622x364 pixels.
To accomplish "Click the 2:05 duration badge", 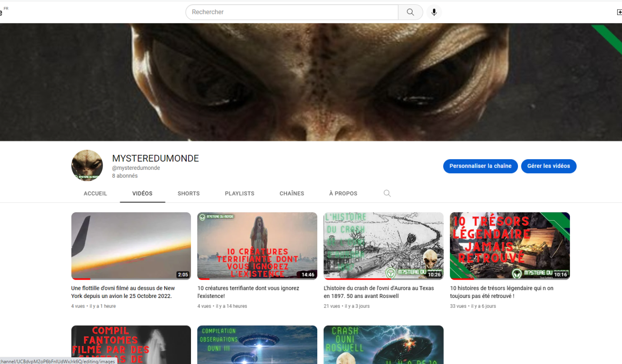I will (183, 275).
